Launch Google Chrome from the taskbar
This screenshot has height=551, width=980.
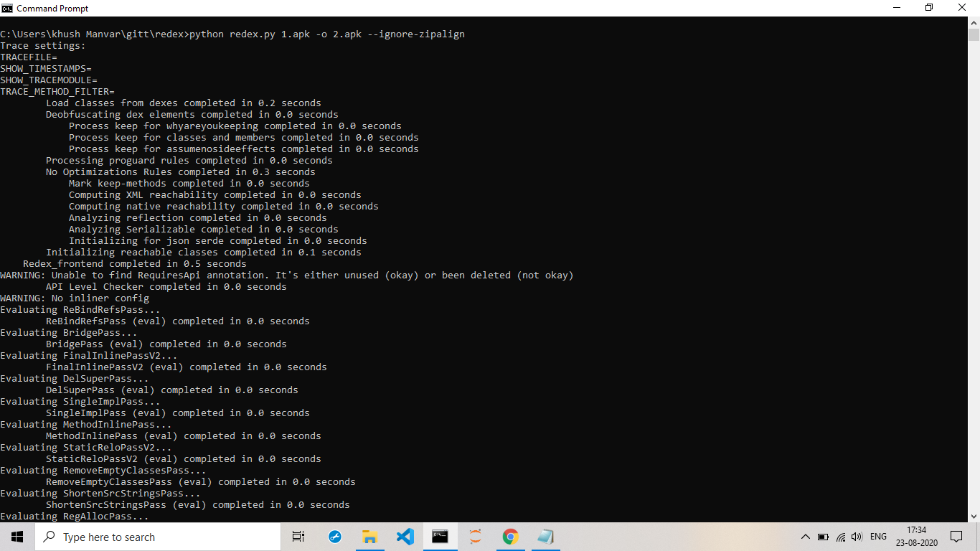point(510,537)
